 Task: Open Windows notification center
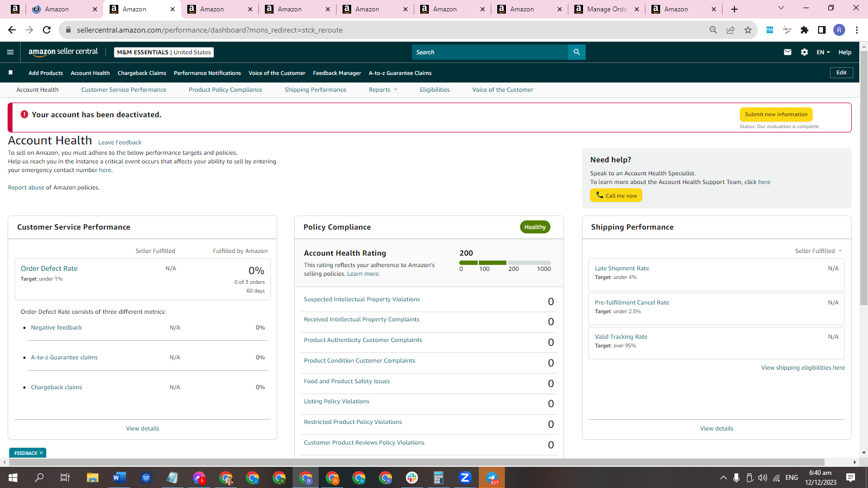click(851, 478)
